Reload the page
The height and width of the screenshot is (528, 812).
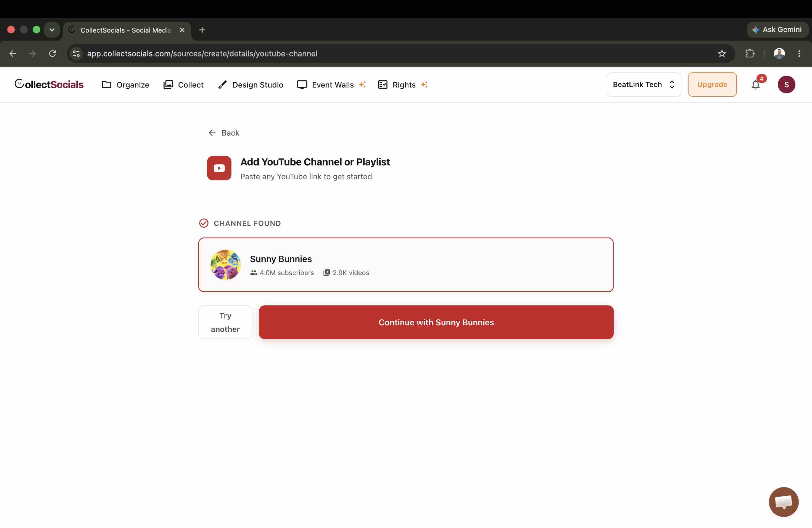[x=52, y=54]
